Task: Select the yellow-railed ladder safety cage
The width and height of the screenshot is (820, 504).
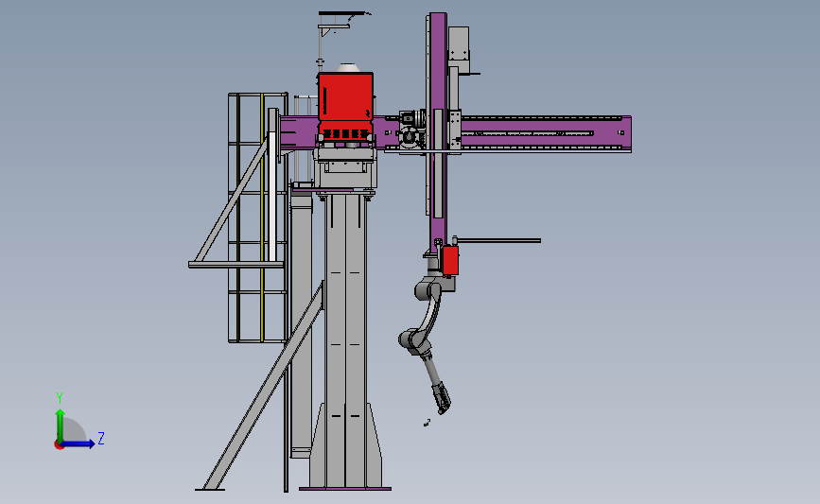Action: [x=258, y=218]
